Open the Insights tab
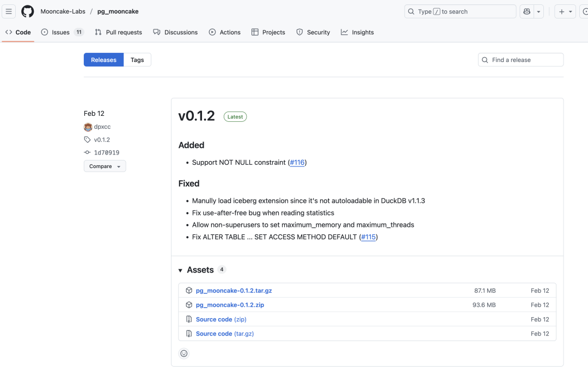Image resolution: width=588 pixels, height=371 pixels. click(x=357, y=33)
